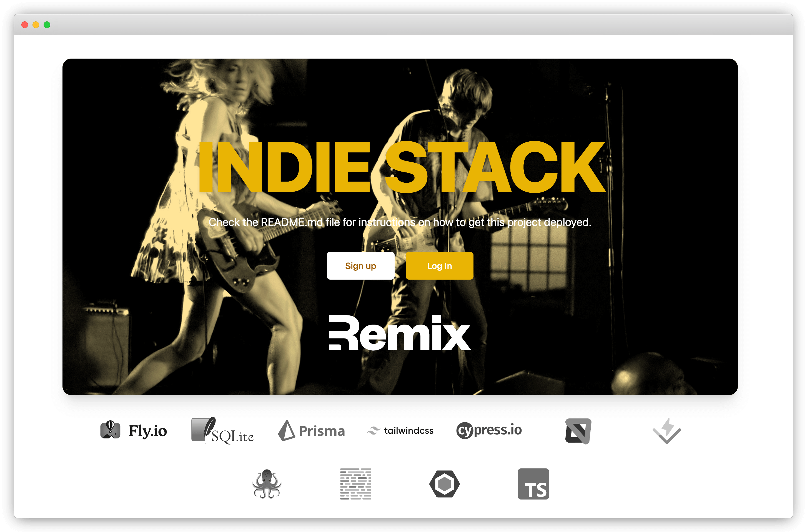Open the Remix logo link
This screenshot has height=532, width=807.
coord(400,333)
